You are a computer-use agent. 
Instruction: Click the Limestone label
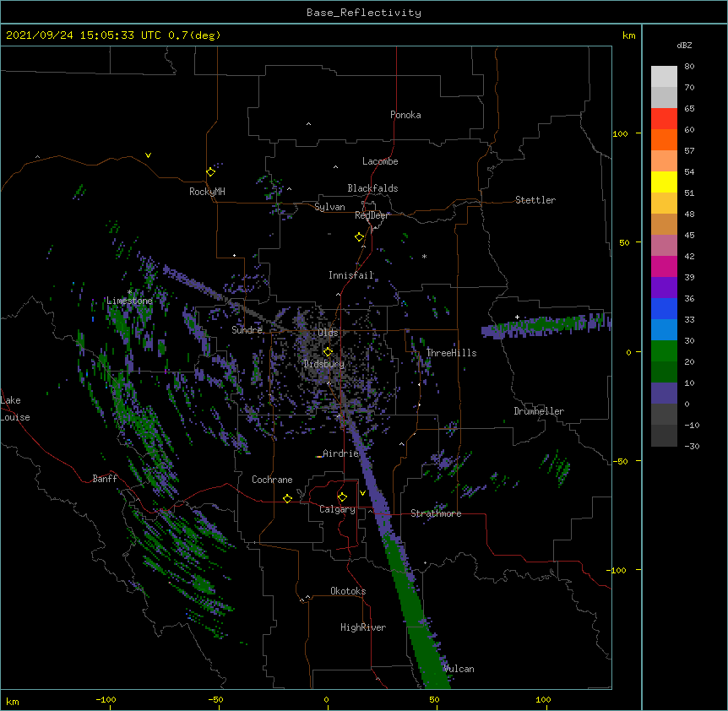pyautogui.click(x=129, y=301)
